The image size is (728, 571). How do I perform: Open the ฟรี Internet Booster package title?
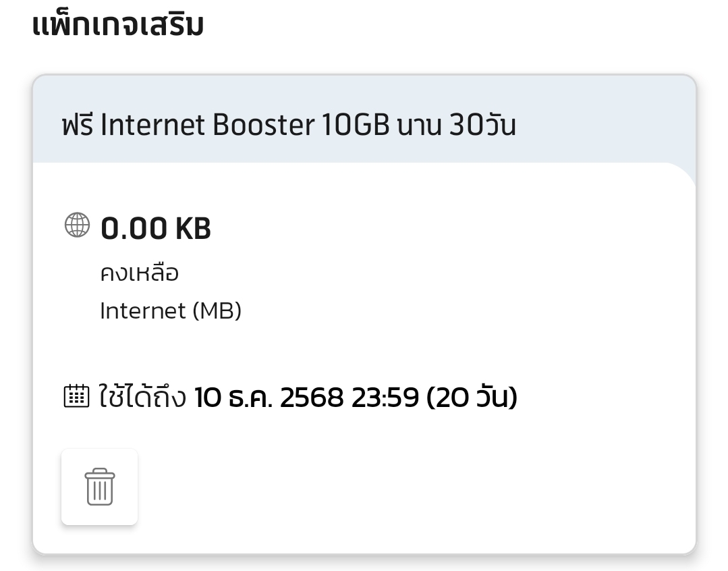tap(288, 126)
